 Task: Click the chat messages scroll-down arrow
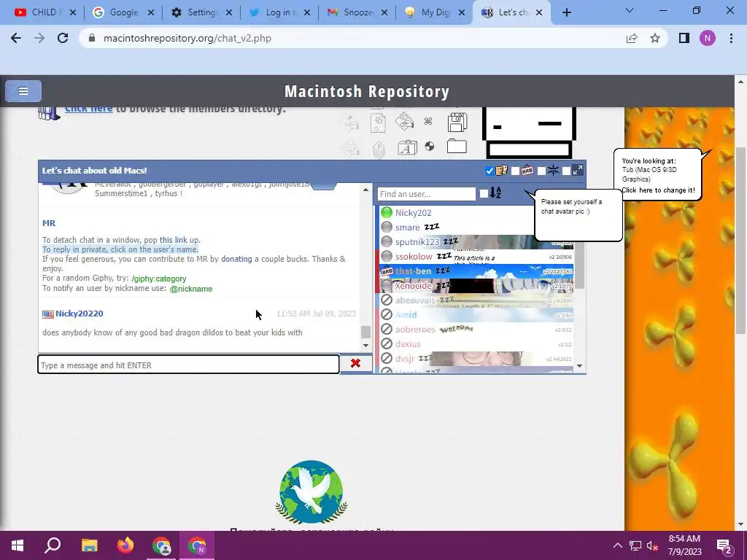point(365,345)
